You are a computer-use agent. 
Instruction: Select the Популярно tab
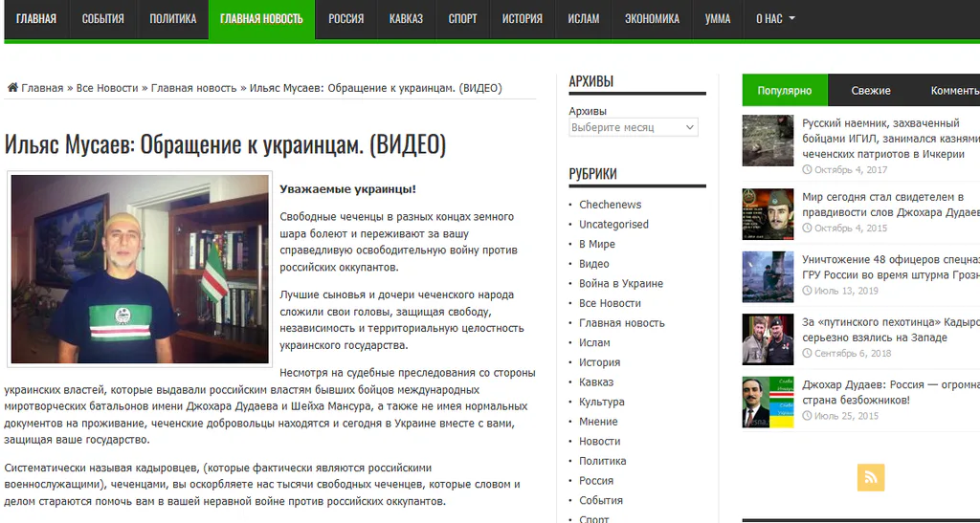[x=785, y=91]
